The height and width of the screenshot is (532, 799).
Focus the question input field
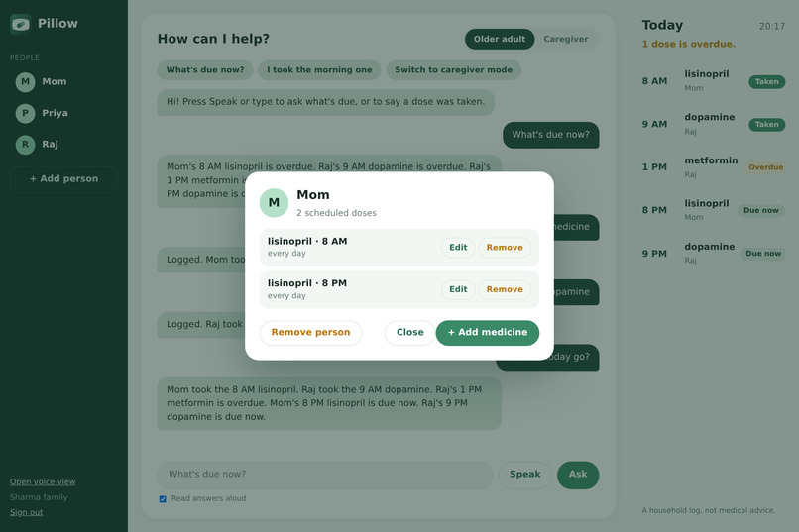325,475
